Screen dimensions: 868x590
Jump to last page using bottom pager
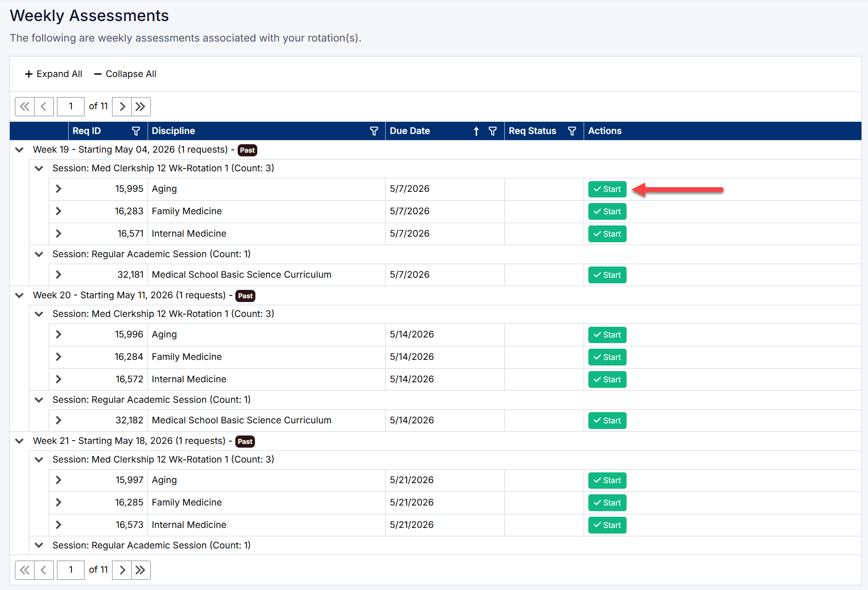tap(141, 570)
